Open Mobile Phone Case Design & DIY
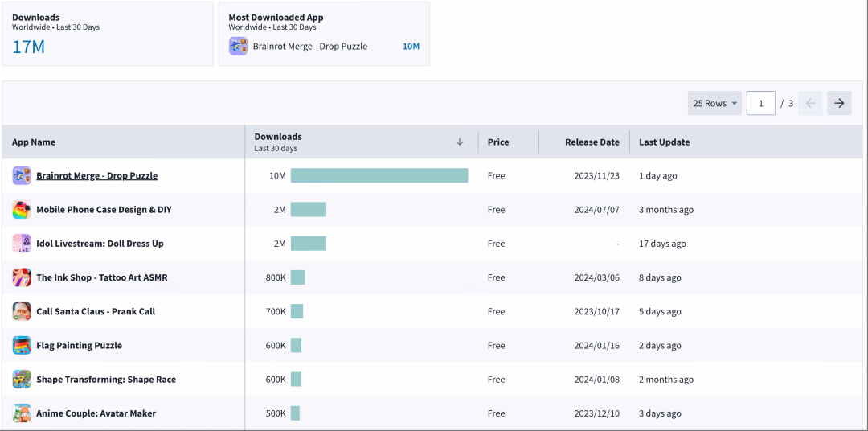 point(104,209)
